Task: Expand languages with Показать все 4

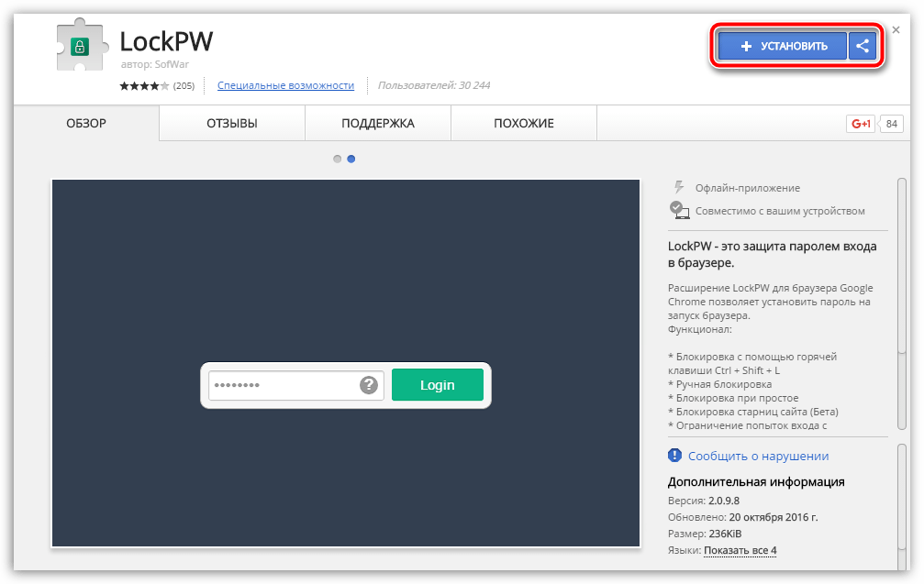Action: (x=740, y=550)
